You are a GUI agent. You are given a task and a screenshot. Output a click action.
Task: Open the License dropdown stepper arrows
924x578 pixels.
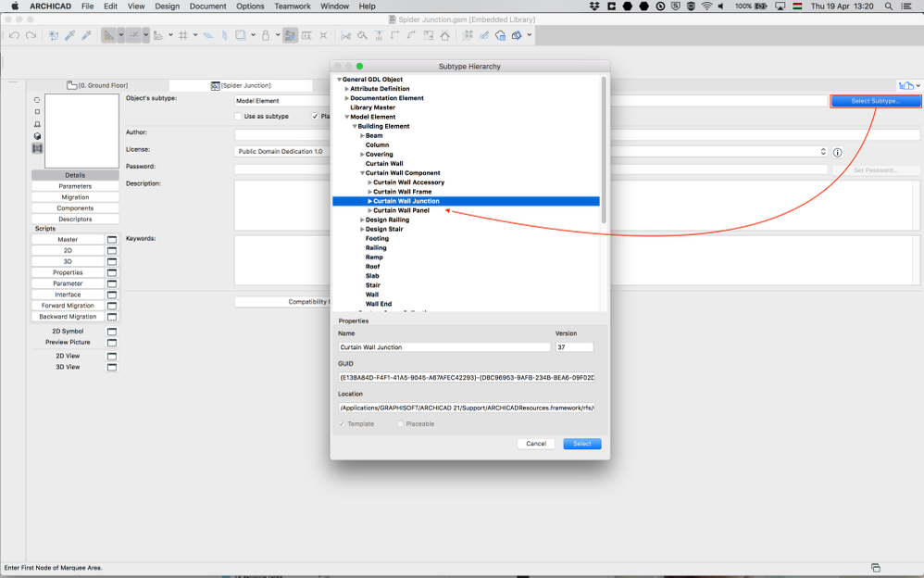click(823, 152)
